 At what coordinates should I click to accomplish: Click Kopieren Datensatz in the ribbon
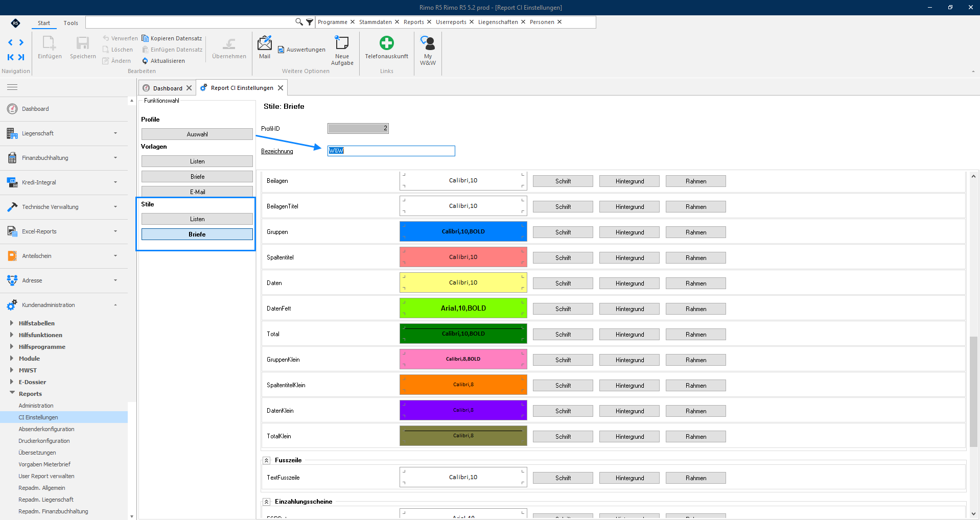tap(172, 38)
